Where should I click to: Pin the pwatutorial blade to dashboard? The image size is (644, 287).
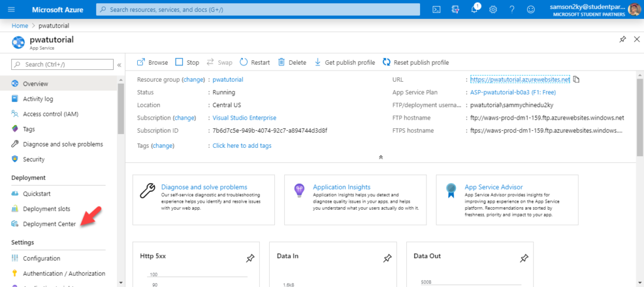pyautogui.click(x=623, y=40)
